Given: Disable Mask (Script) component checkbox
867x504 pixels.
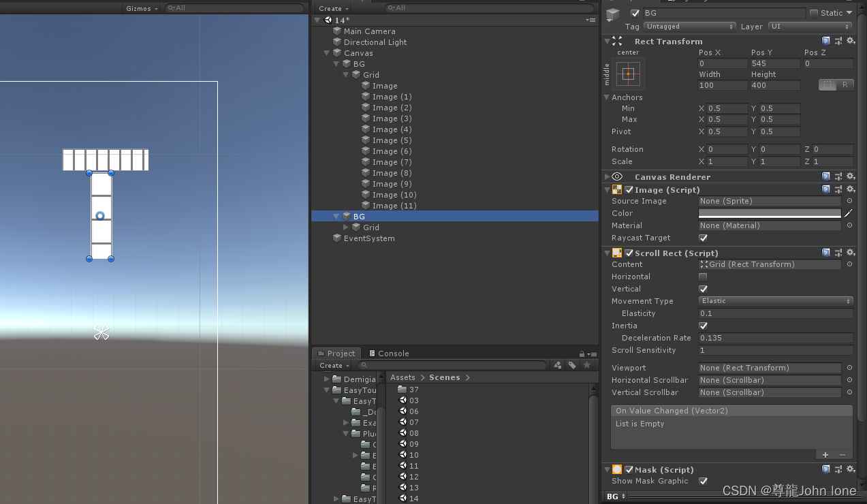Looking at the screenshot, I should pos(629,470).
